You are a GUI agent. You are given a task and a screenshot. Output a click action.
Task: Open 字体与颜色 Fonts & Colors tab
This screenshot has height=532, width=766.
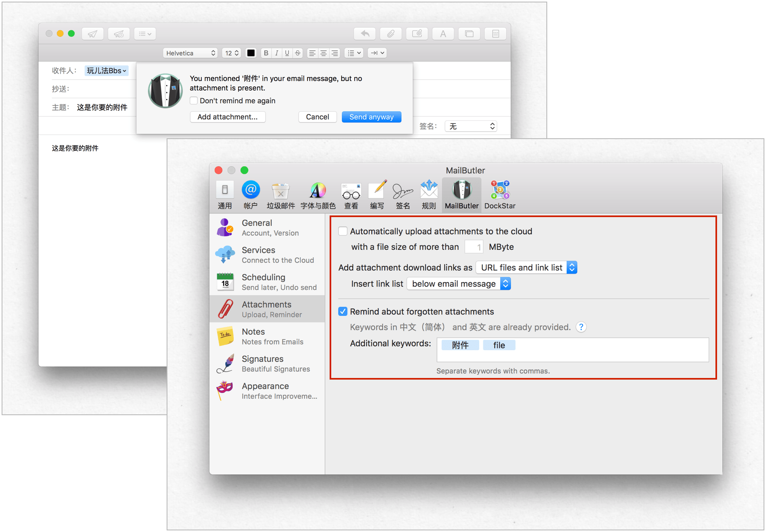(318, 195)
